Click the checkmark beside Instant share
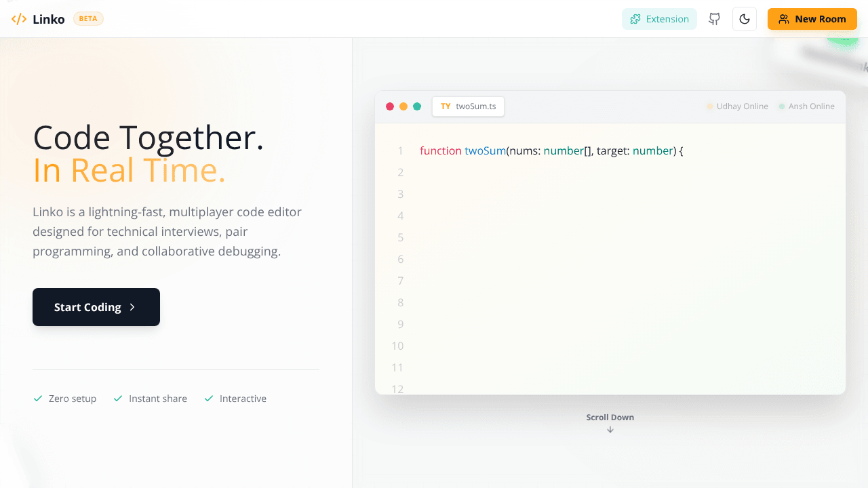Screen dimensions: 868x488 click(118, 399)
